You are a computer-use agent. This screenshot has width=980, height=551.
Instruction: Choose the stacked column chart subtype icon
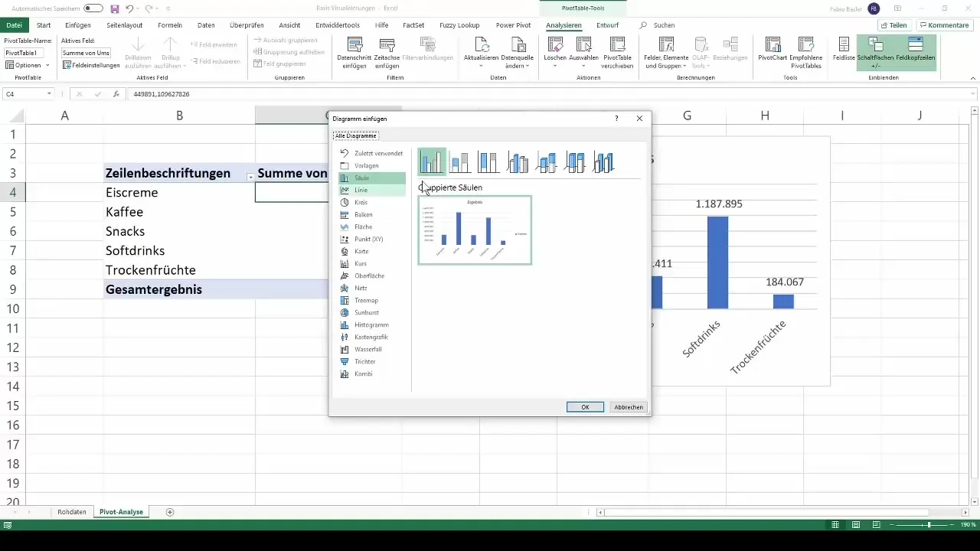[460, 162]
